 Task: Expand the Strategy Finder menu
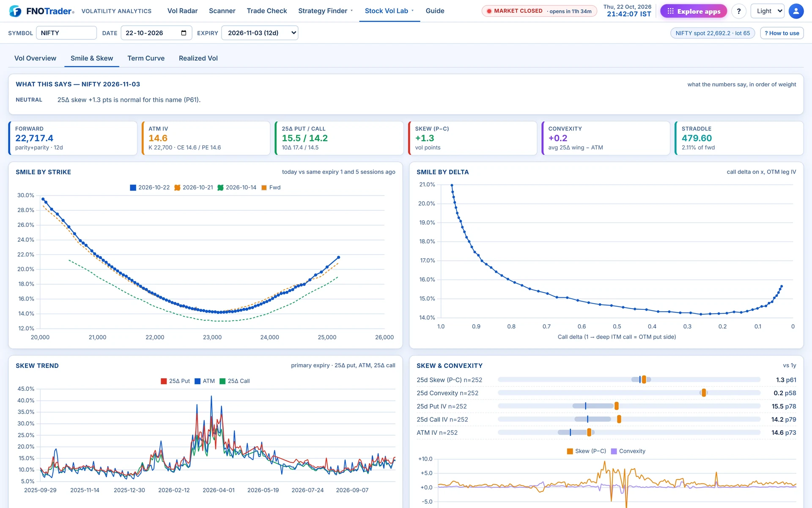[325, 11]
